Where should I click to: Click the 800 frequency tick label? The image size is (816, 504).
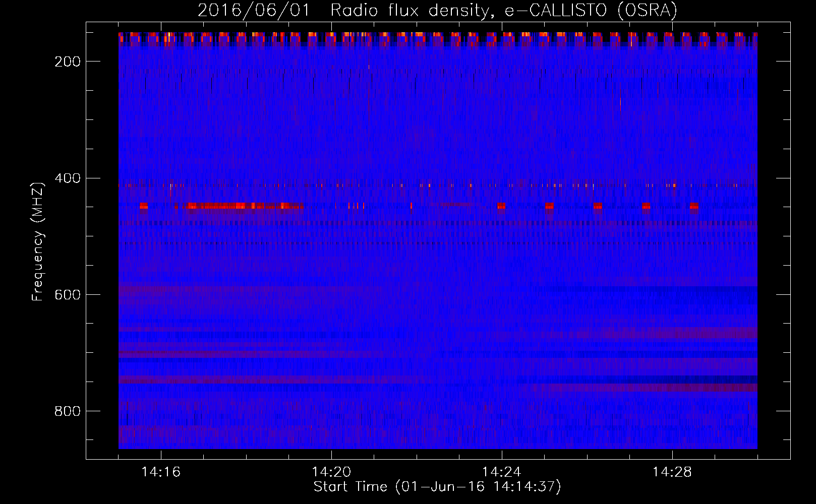coord(67,411)
